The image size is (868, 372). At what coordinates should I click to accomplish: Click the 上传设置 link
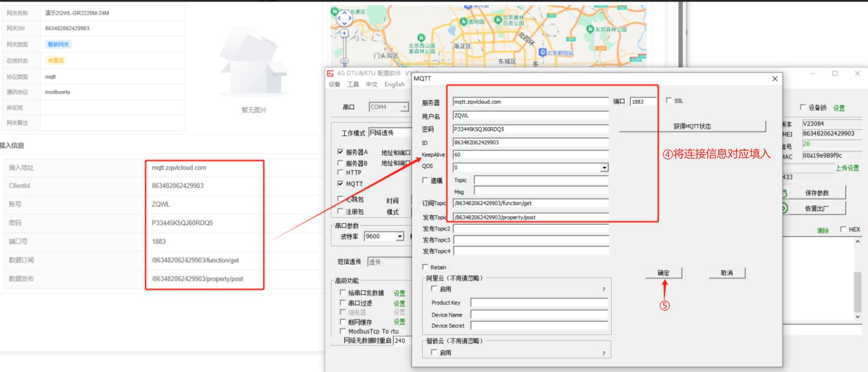tap(847, 168)
